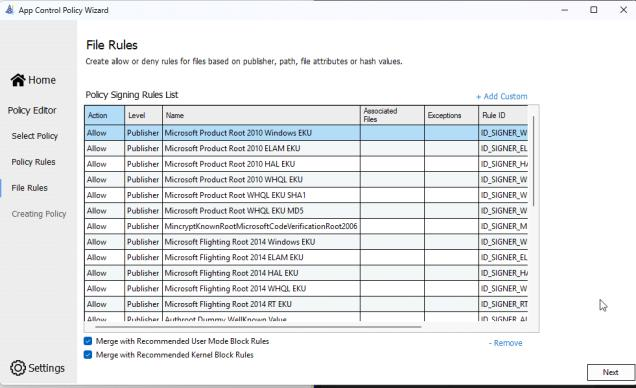Go to the Policy Rules step
Viewport: 636px width, 388px height.
tap(33, 162)
